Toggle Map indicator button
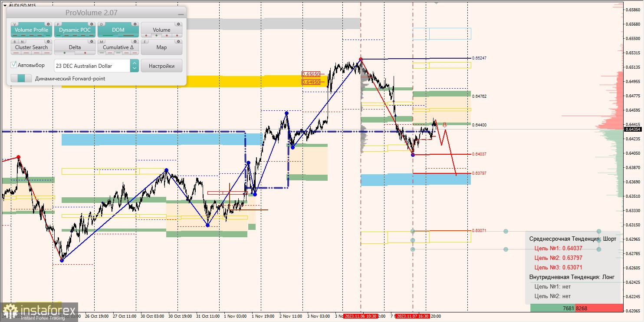The image size is (644, 322). [x=161, y=47]
